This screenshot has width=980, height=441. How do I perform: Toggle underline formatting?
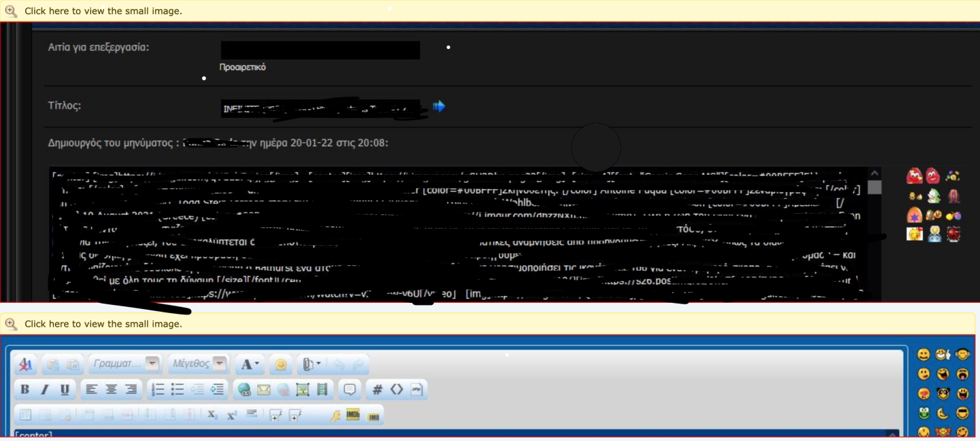coord(65,390)
